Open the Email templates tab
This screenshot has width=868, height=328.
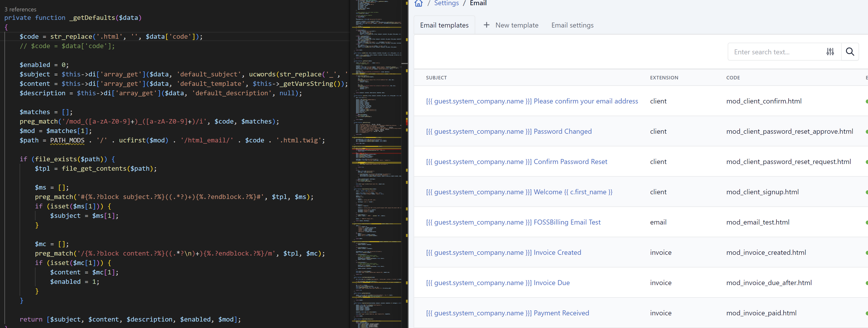click(x=444, y=25)
